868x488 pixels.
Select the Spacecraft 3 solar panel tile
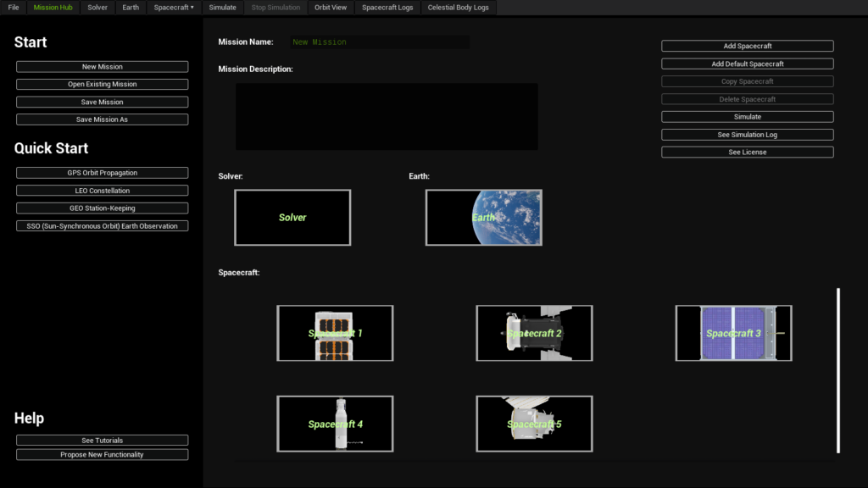[x=733, y=333]
